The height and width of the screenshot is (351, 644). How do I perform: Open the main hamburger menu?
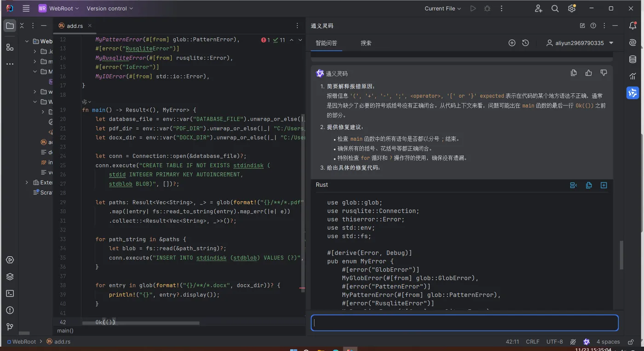tap(26, 8)
